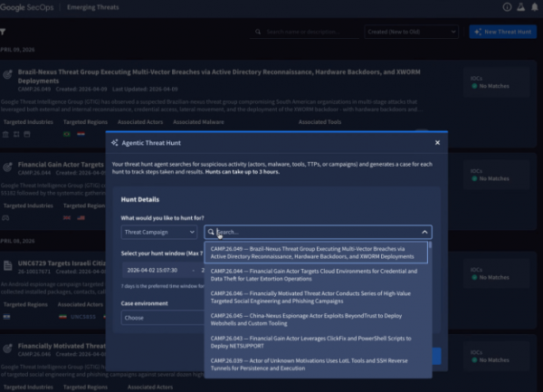The image size is (543, 392).
Task: Click the filter funnel icon
Action: coord(4,32)
